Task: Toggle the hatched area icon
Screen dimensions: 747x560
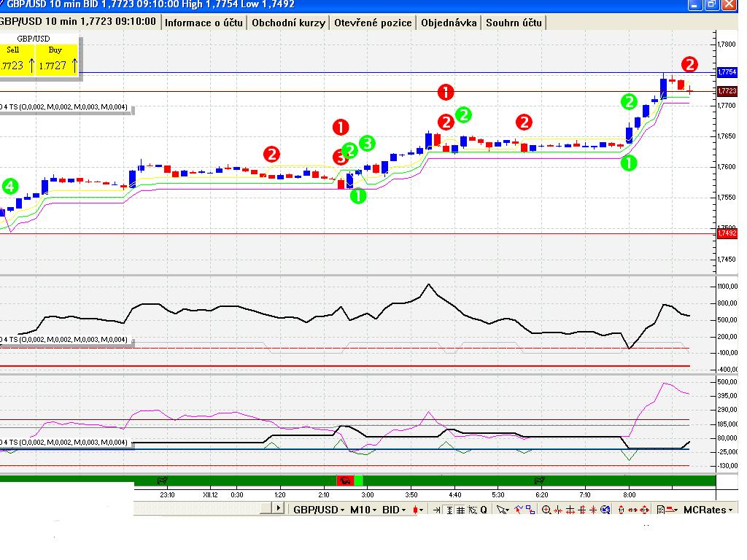Action: [473, 510]
